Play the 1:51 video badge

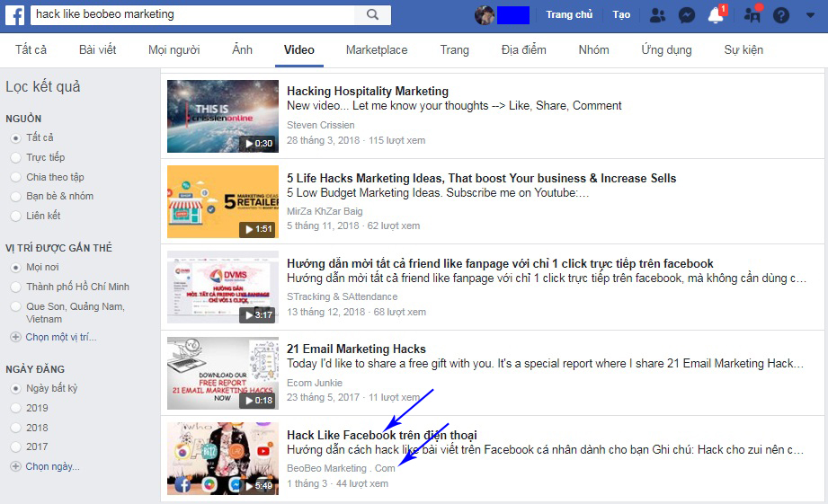(258, 229)
